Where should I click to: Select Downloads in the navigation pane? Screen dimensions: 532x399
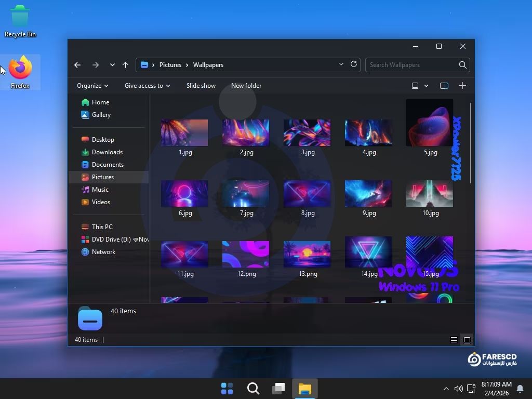(x=107, y=152)
